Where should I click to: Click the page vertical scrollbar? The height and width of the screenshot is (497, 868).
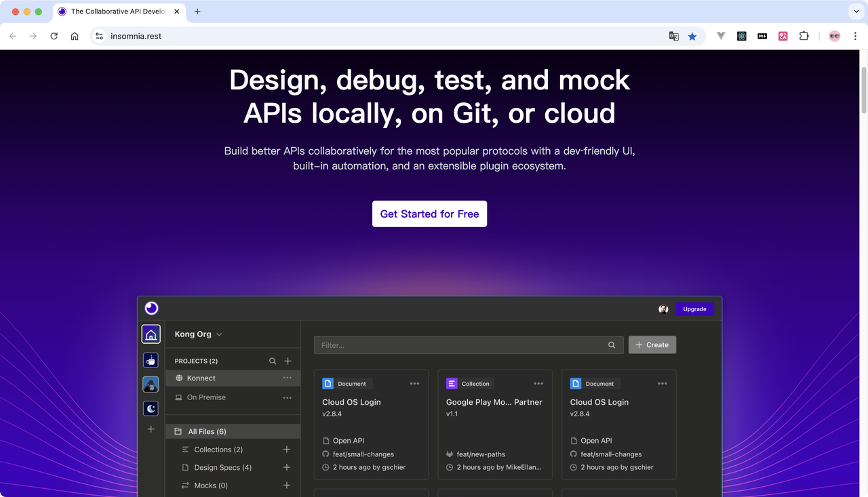(863, 90)
